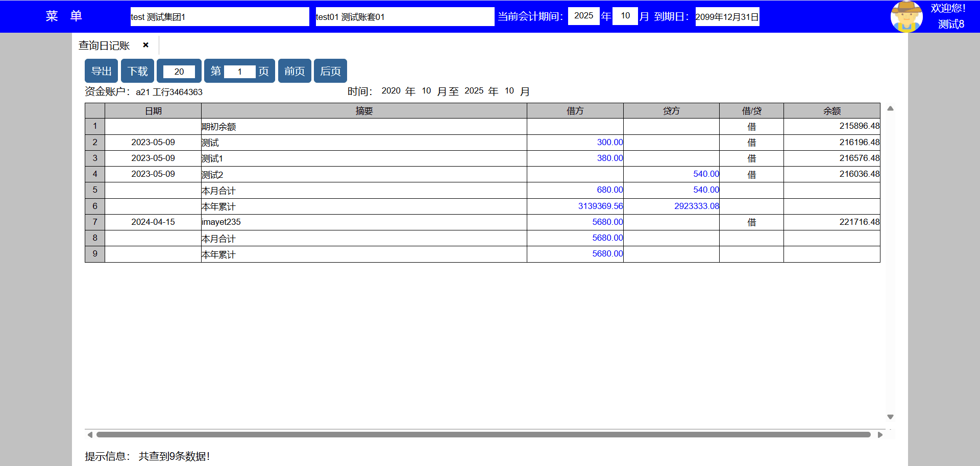980x466 pixels.
Task: Switch to the 查询日记账 tab
Action: coord(104,45)
